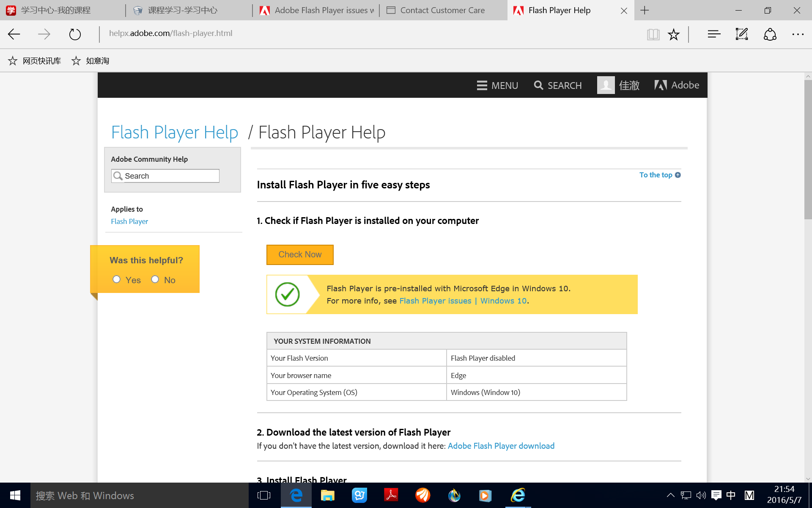
Task: Click the Flash Player Help breadcrumb link
Action: pos(175,133)
